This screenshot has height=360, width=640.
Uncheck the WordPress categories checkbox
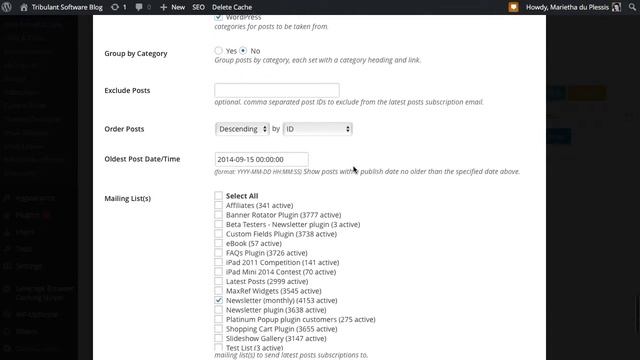pos(218,17)
